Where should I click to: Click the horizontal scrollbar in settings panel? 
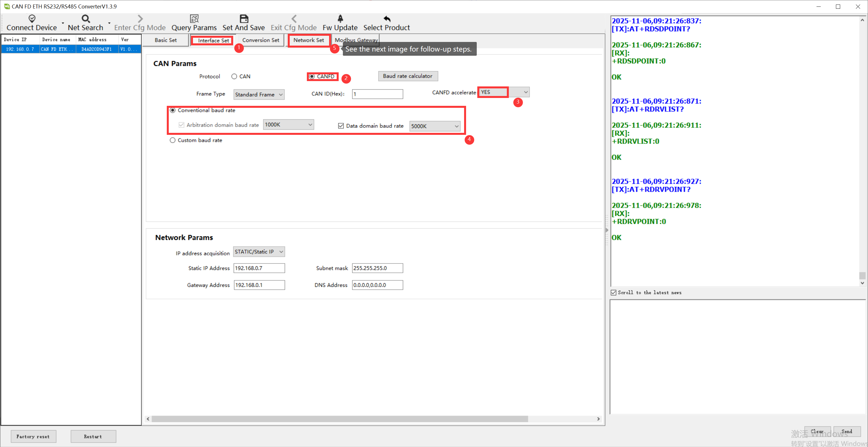tap(339, 419)
